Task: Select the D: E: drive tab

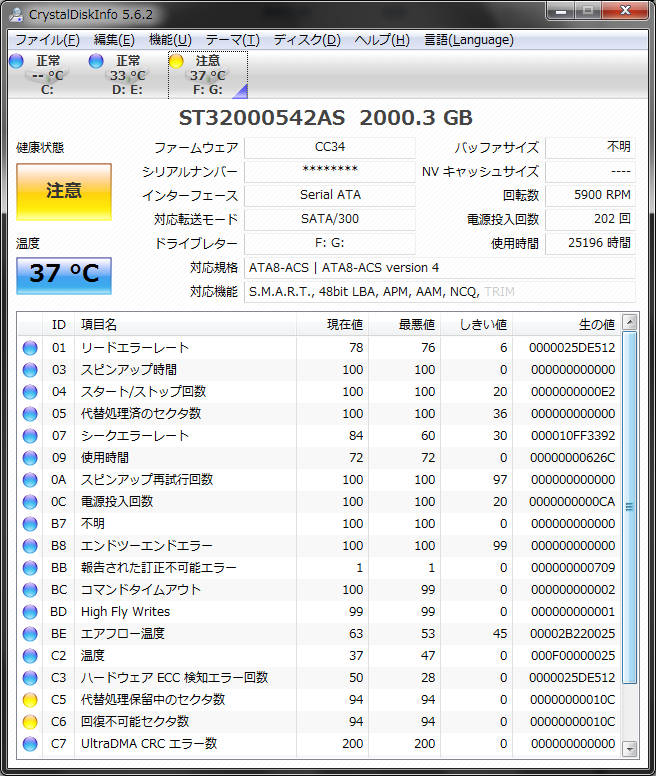Action: (127, 75)
